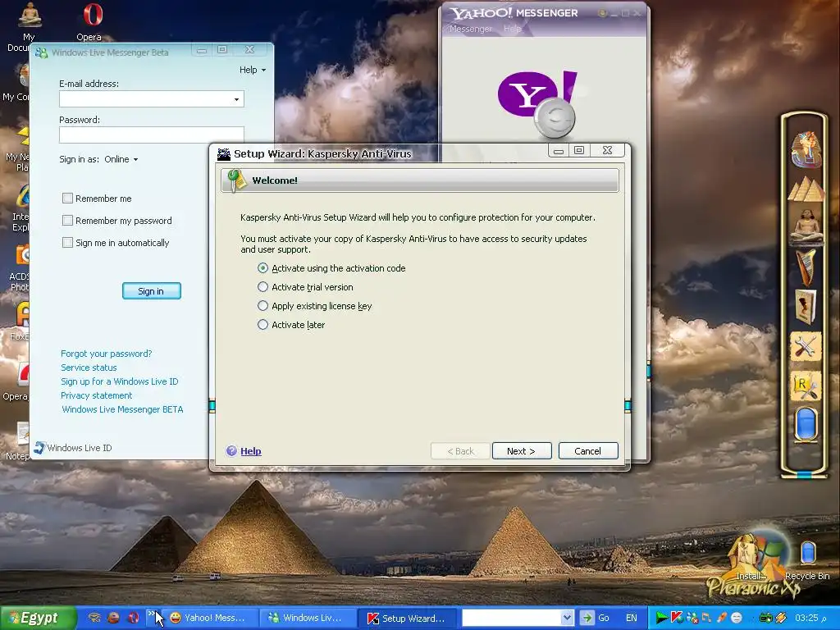Click the red Opera icon in quick launch
Image resolution: width=840 pixels, height=630 pixels.
click(x=134, y=618)
